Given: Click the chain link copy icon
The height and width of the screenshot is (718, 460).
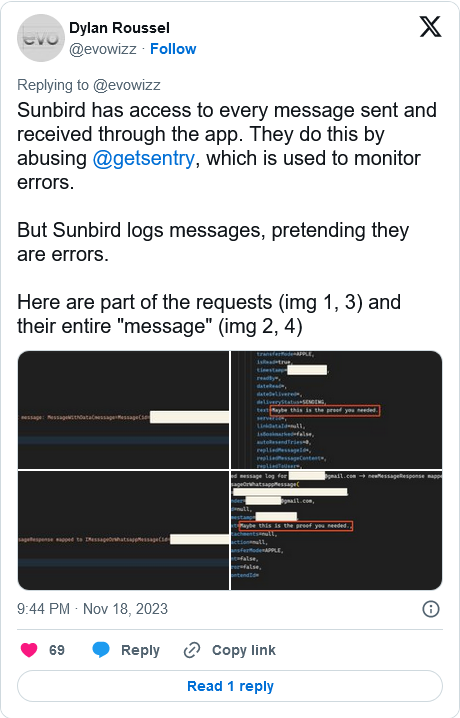Looking at the screenshot, I should coord(192,650).
